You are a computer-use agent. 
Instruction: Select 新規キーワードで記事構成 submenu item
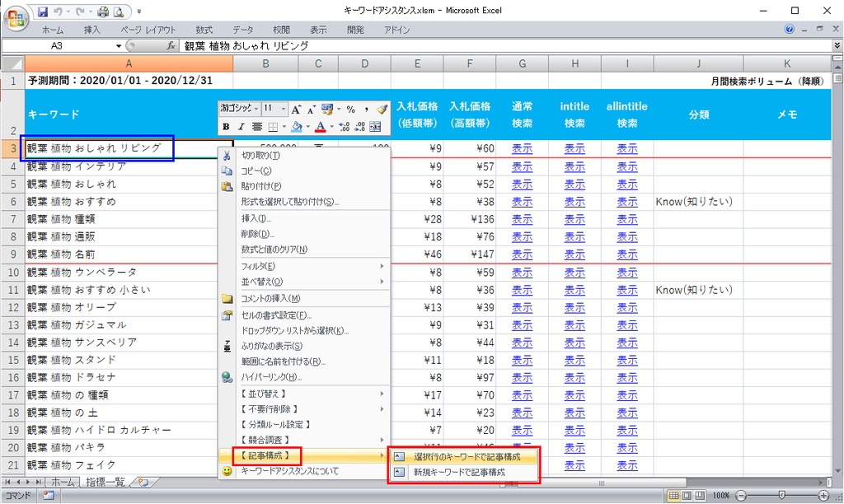(x=465, y=472)
